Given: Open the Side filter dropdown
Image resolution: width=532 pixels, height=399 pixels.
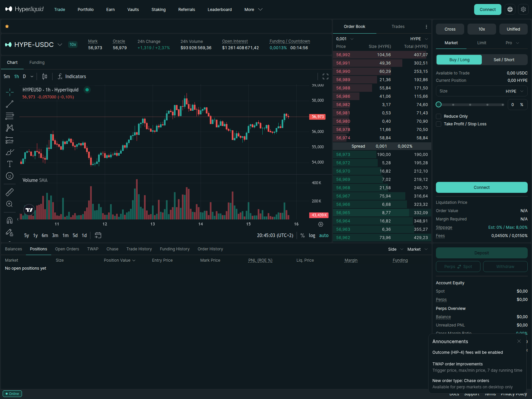Looking at the screenshot, I should coord(396,249).
